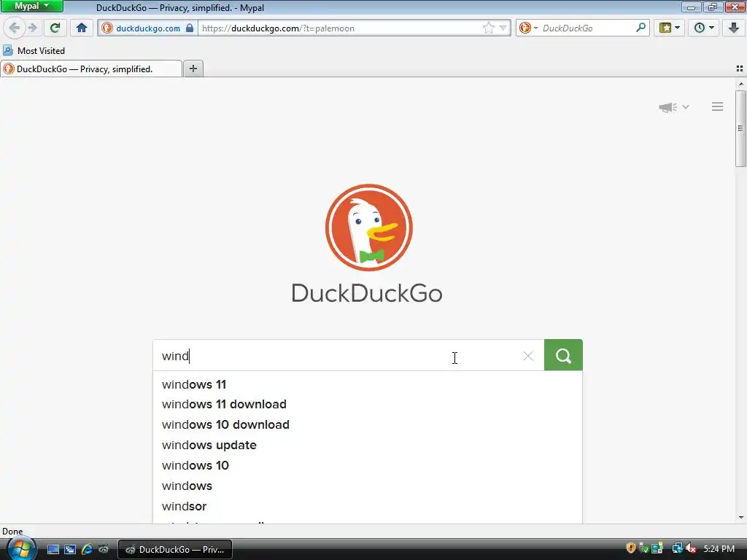Viewport: 747px width, 560px height.
Task: Click the magnifier in browser search bar
Action: pyautogui.click(x=640, y=28)
